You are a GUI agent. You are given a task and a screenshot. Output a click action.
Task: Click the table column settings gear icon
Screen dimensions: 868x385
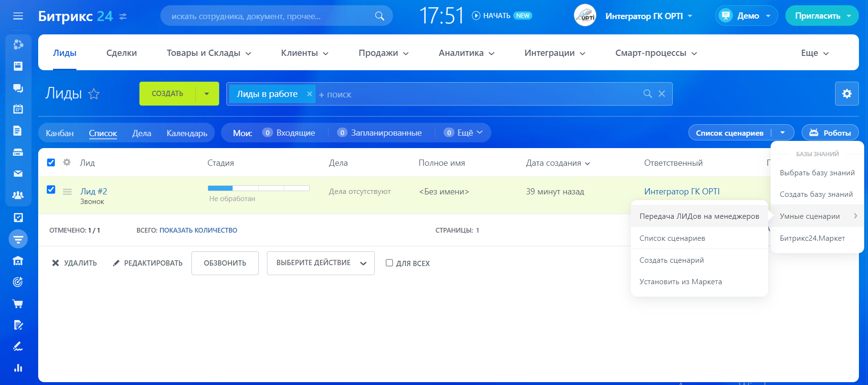coord(67,162)
